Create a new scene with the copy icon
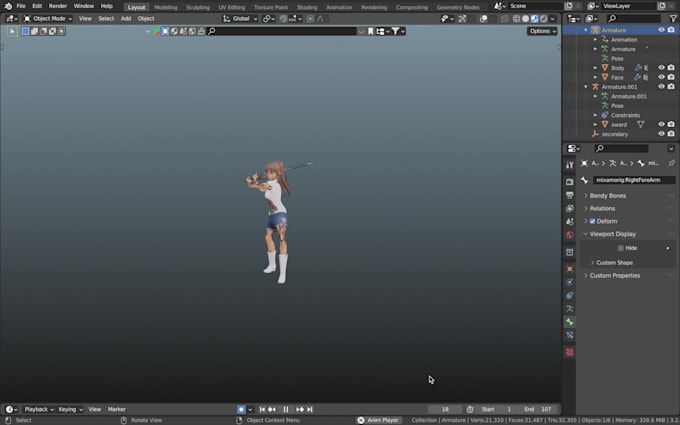The height and width of the screenshot is (425, 680). (569, 6)
